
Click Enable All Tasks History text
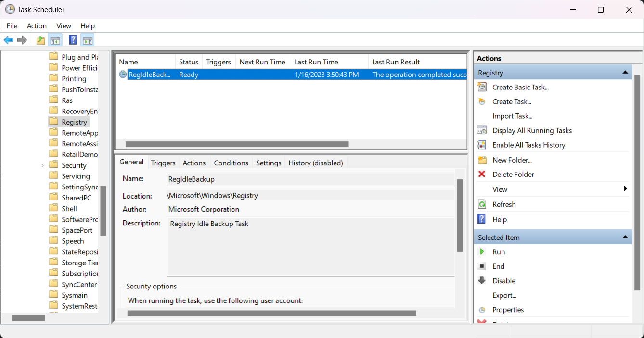pos(528,145)
